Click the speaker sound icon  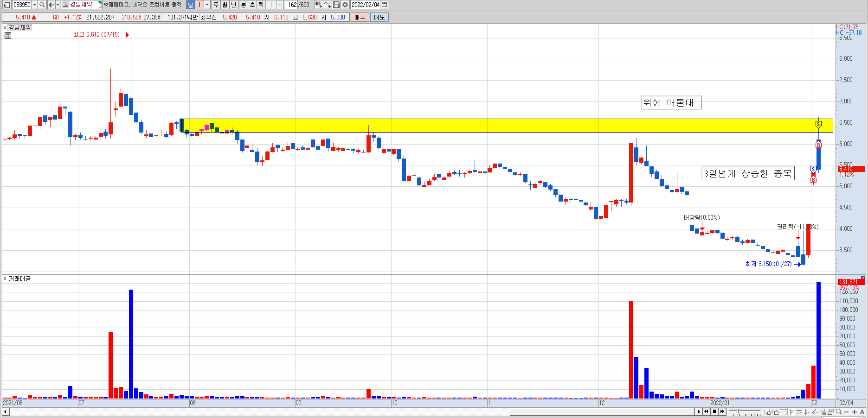tap(51, 5)
